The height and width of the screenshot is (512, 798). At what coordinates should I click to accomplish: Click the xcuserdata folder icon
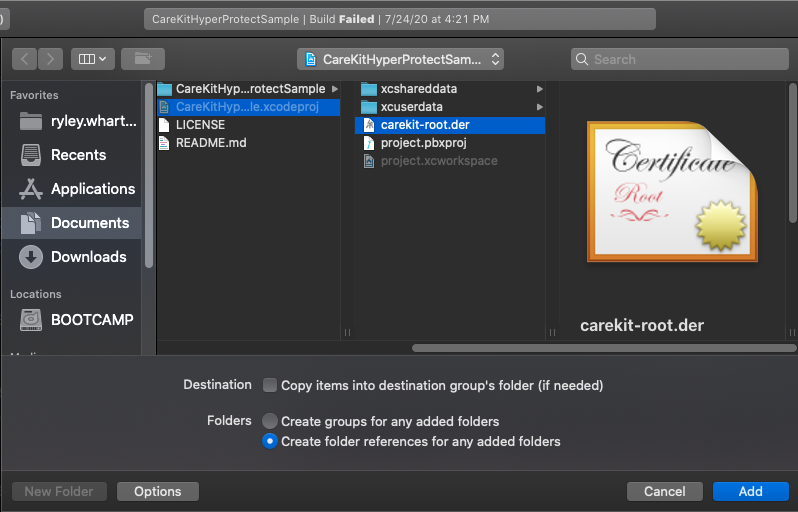(368, 107)
